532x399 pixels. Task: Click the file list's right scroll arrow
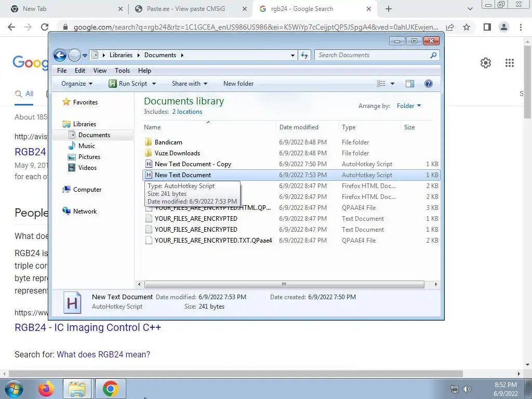click(436, 284)
